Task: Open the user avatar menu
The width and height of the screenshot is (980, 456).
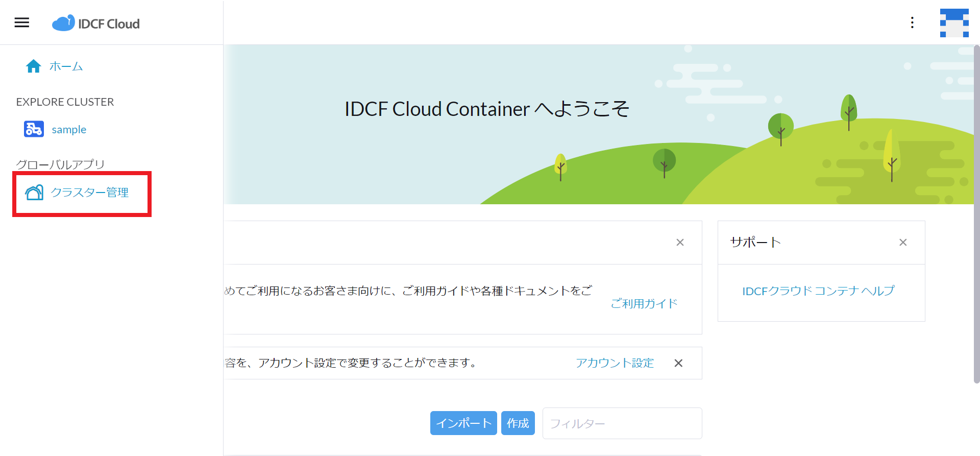Action: 954,23
